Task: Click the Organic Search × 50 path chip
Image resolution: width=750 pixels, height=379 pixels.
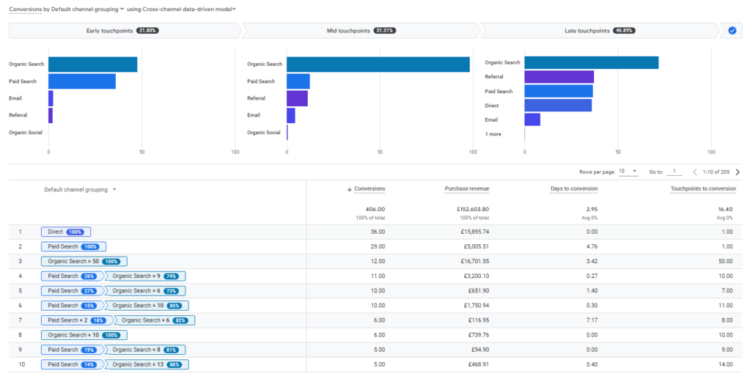Action: [x=84, y=262]
